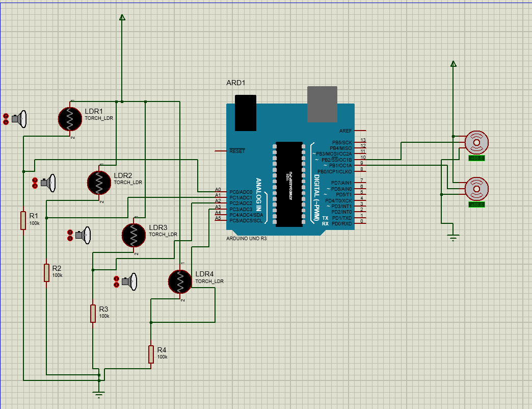Click the 100k value of R1
Viewport: 532px width, 409px height.
[34, 223]
